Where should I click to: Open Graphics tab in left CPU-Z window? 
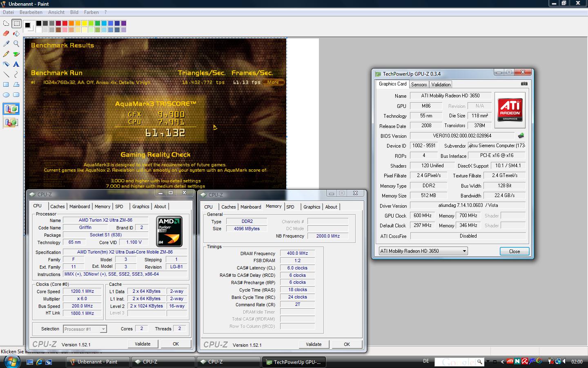(141, 206)
